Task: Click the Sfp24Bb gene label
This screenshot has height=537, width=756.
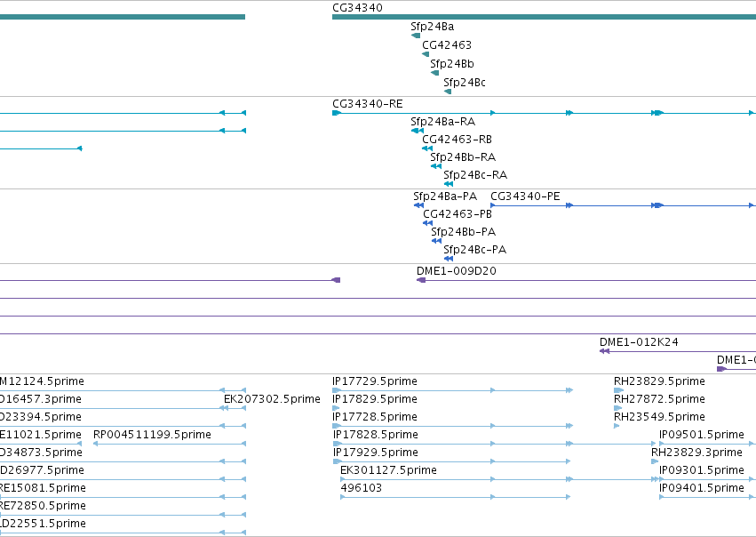Action: click(452, 64)
